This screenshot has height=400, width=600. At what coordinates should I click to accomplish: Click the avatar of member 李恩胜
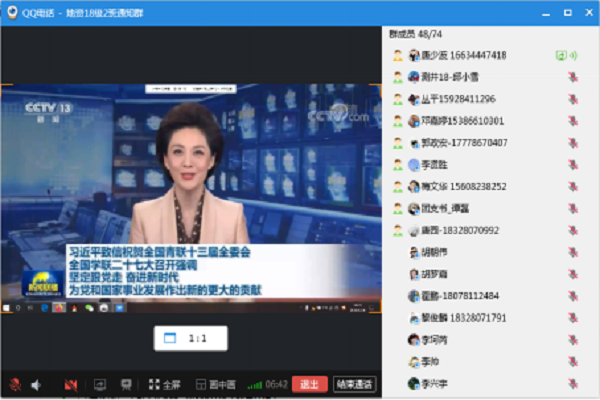413,165
